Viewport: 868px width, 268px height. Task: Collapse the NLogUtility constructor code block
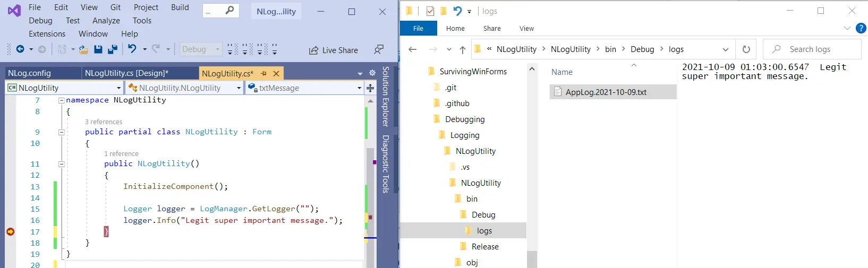(x=62, y=164)
